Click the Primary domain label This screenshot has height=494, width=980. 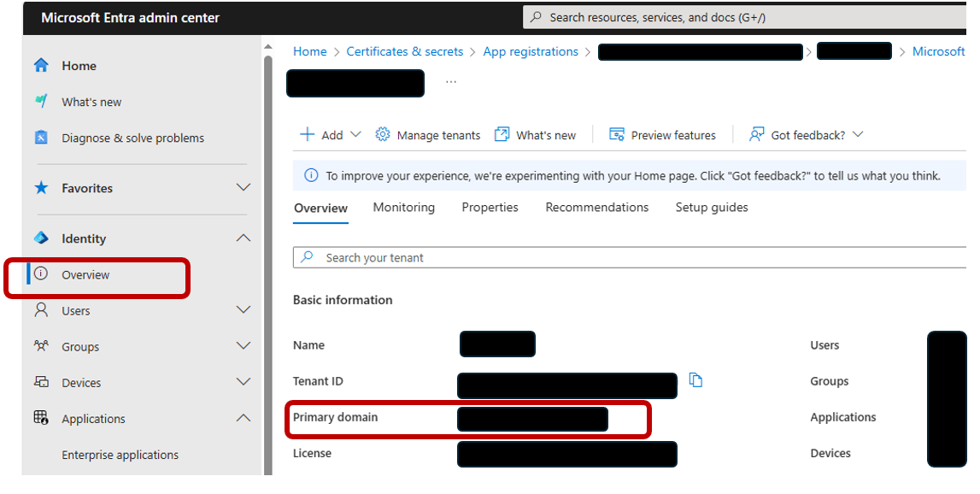pos(335,417)
